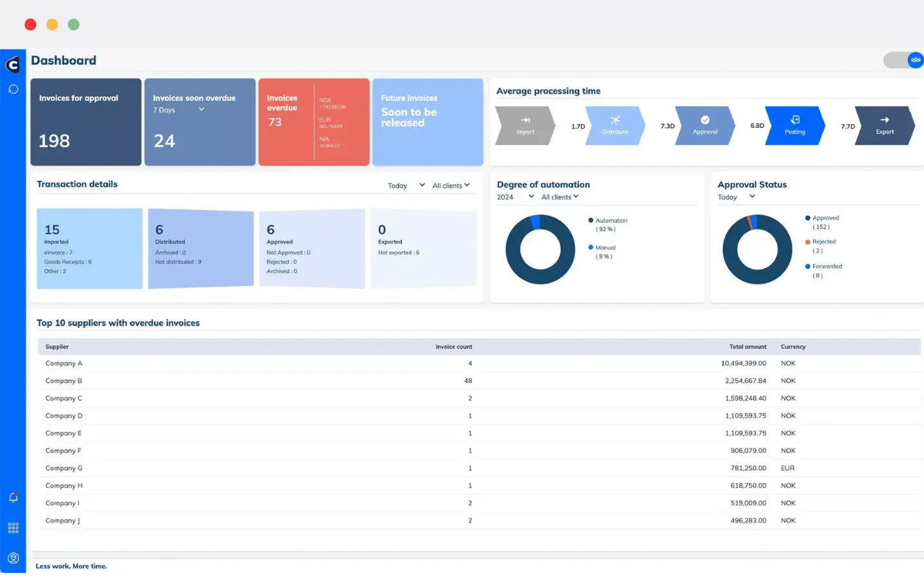
Task: Click the 10,494,399.00 total amount
Action: 744,363
